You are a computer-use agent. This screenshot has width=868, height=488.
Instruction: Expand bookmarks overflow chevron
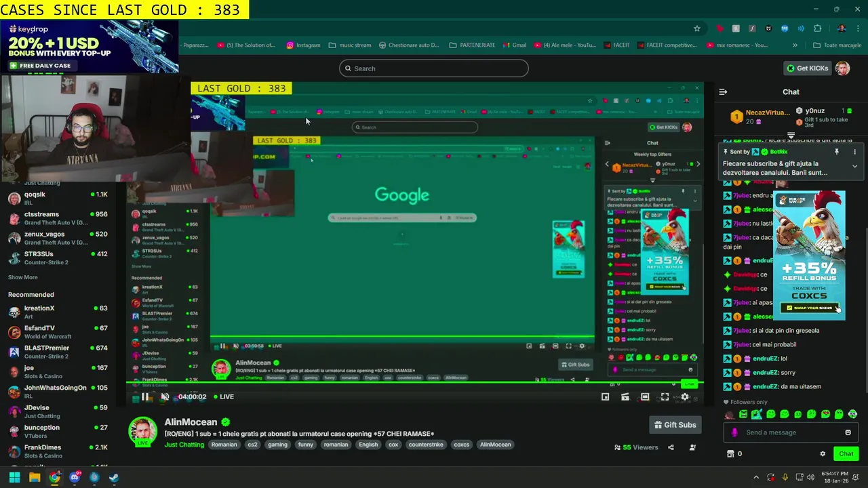point(795,45)
